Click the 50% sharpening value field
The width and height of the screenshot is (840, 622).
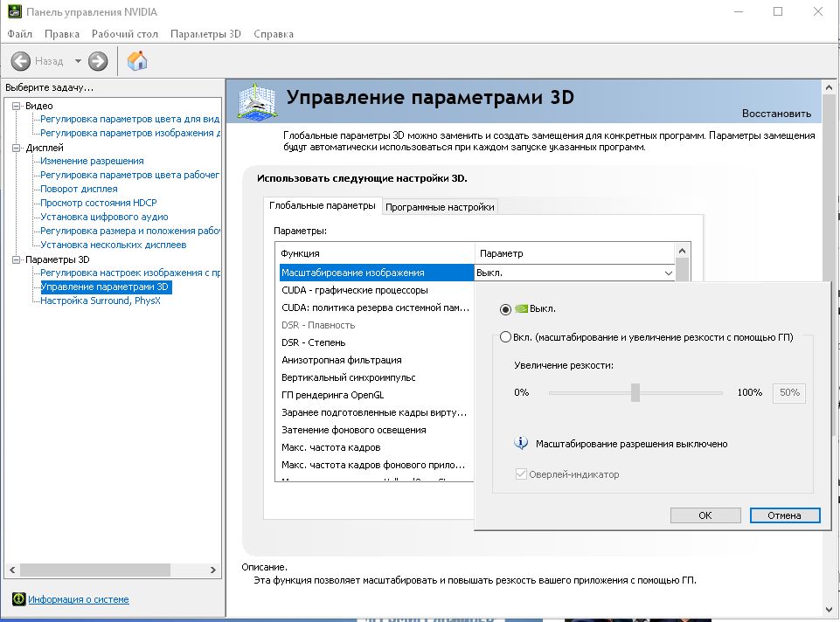[789, 392]
